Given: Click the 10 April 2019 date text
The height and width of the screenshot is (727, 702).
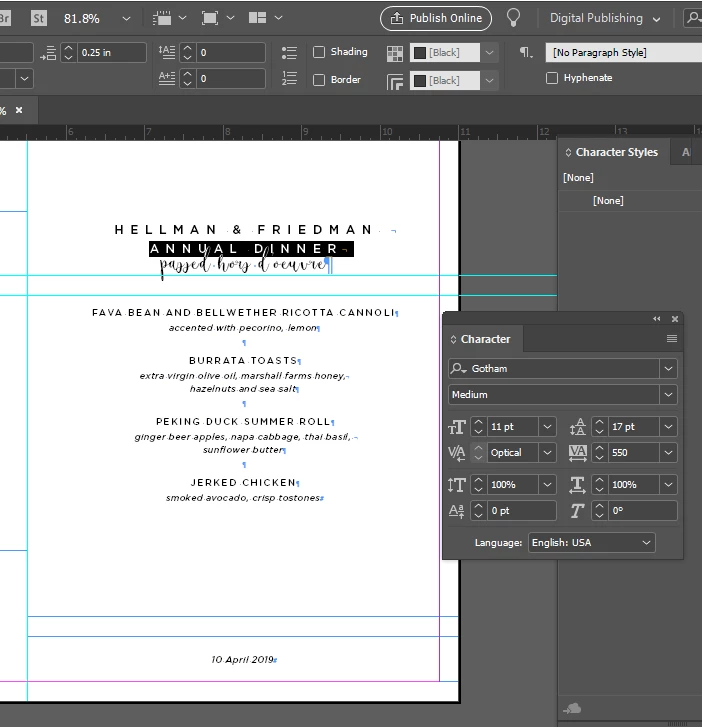Looking at the screenshot, I should [x=243, y=659].
